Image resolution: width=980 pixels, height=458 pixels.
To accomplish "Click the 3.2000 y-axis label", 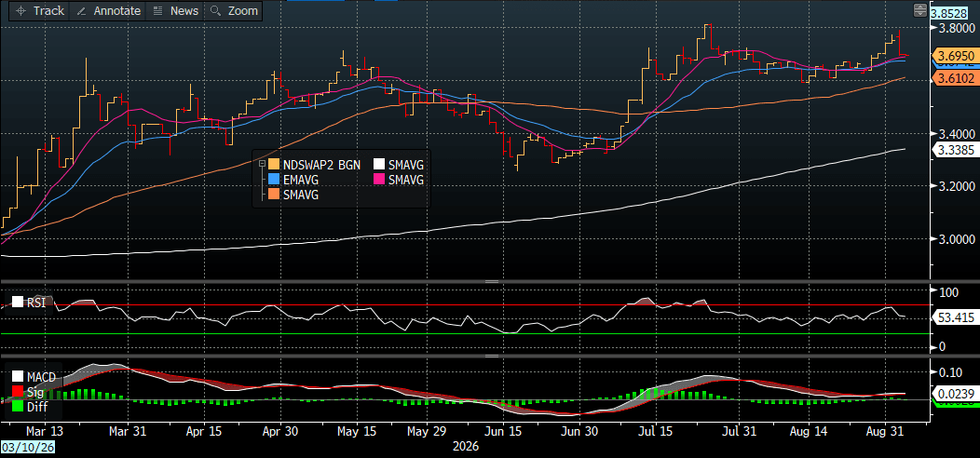I will (x=957, y=186).
